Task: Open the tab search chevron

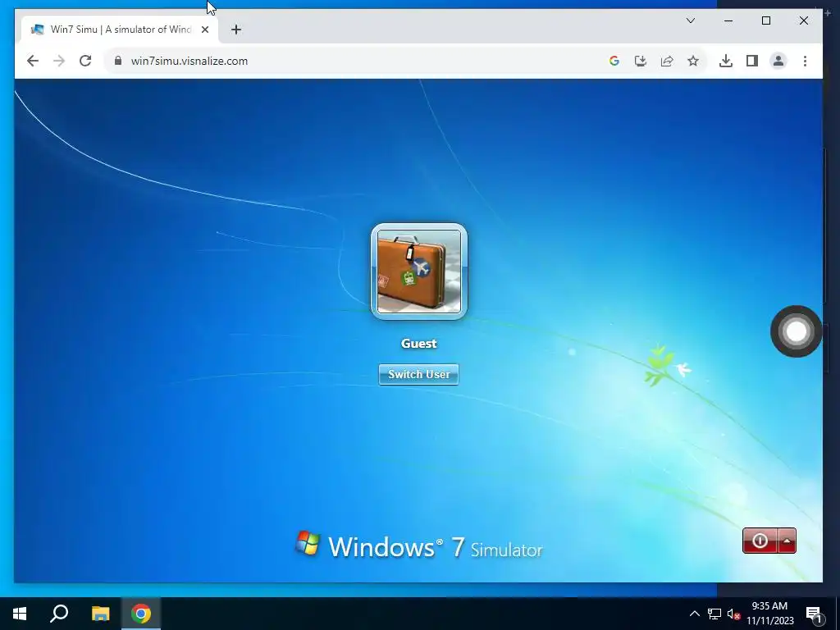Action: click(691, 21)
